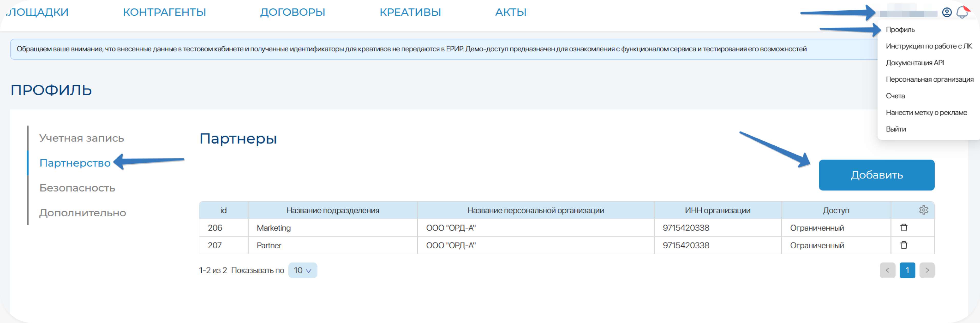Viewport: 980px width, 323px height.
Task: Delete the Marketing partner row
Action: [x=904, y=227]
